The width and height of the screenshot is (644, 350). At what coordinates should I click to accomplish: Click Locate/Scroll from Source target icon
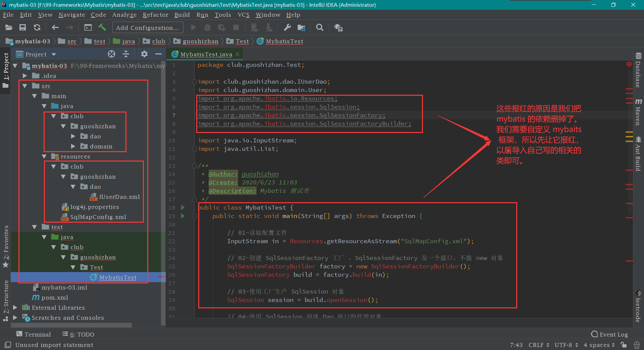(111, 54)
